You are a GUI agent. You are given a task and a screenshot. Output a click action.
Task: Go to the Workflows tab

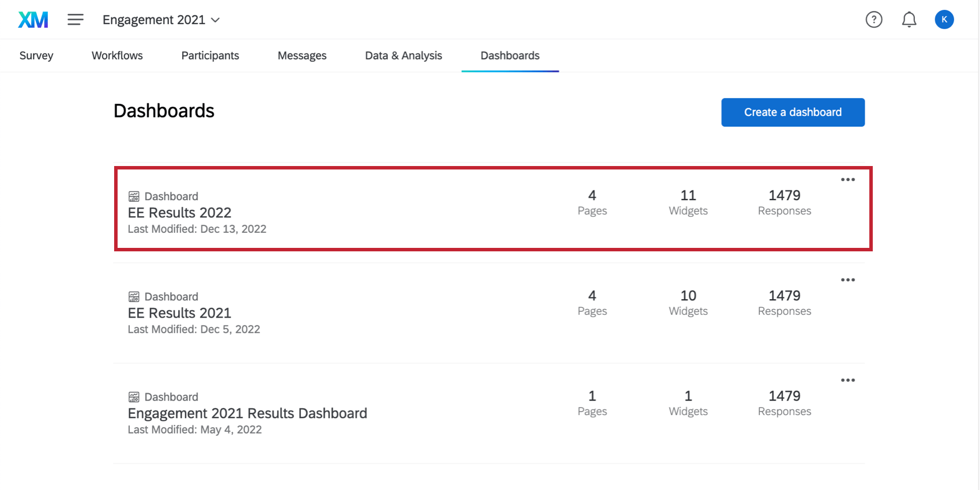click(117, 55)
